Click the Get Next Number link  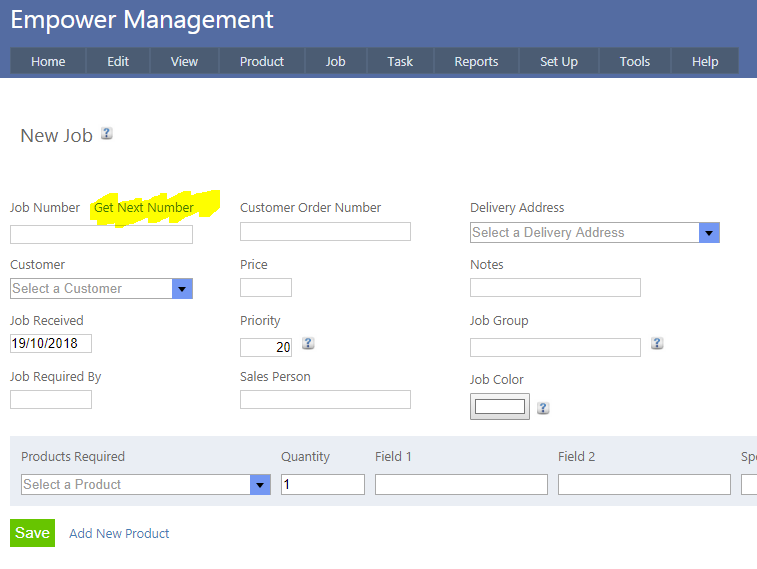(144, 208)
